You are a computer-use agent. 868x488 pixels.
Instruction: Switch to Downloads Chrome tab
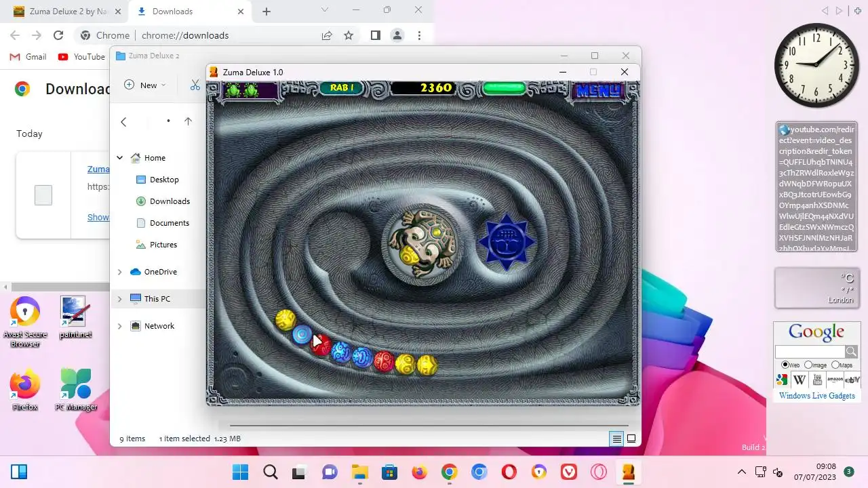point(183,12)
